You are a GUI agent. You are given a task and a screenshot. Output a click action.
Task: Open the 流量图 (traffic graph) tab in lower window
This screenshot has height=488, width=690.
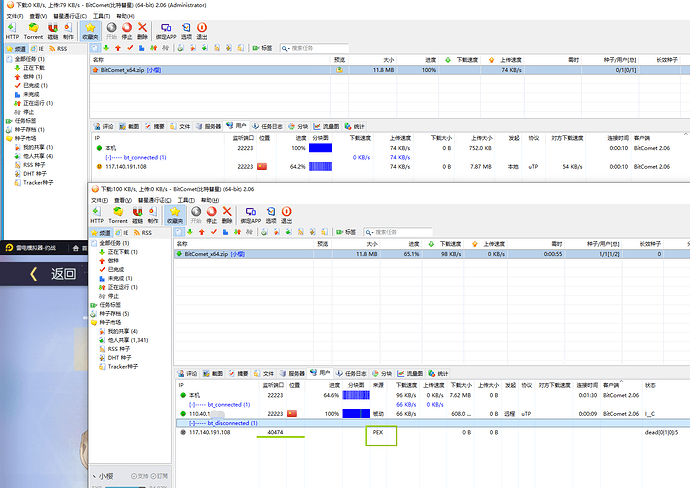pos(410,374)
